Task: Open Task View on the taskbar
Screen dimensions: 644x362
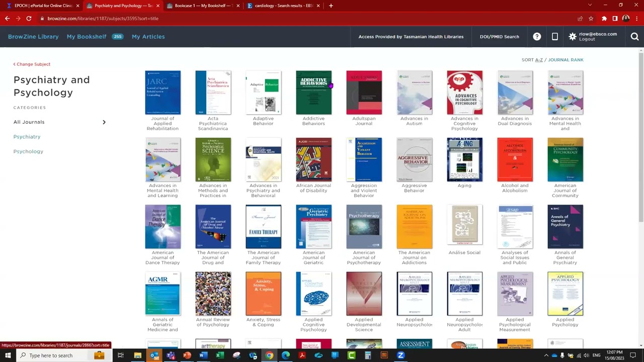Action: point(121,355)
